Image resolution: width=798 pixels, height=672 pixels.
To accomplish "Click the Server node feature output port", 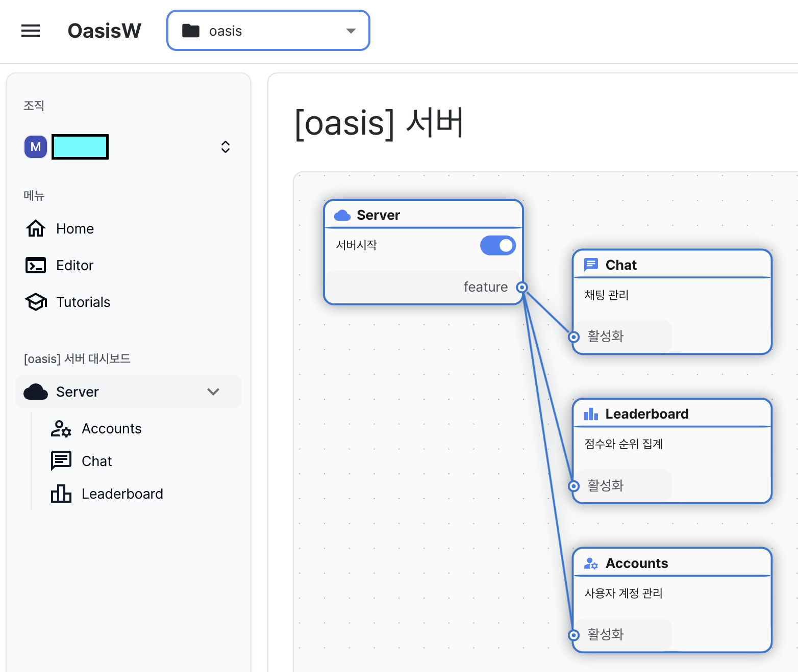I will 521,287.
